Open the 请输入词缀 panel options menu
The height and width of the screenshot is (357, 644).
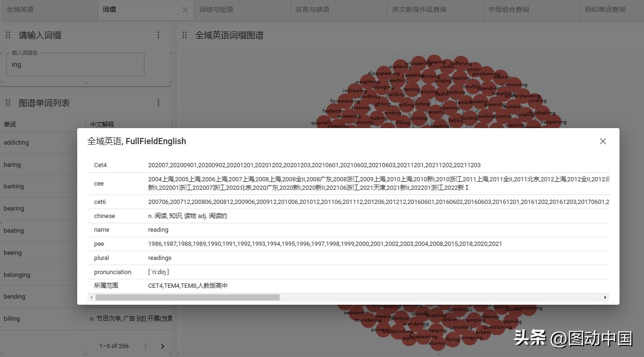pos(159,35)
